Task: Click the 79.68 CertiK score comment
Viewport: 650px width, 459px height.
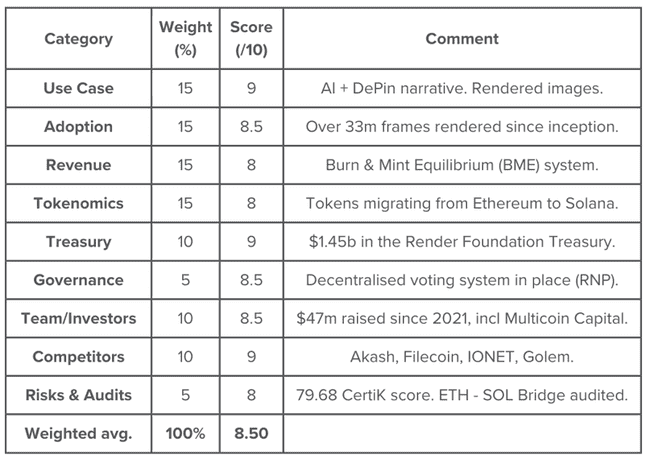Action: pos(462,395)
